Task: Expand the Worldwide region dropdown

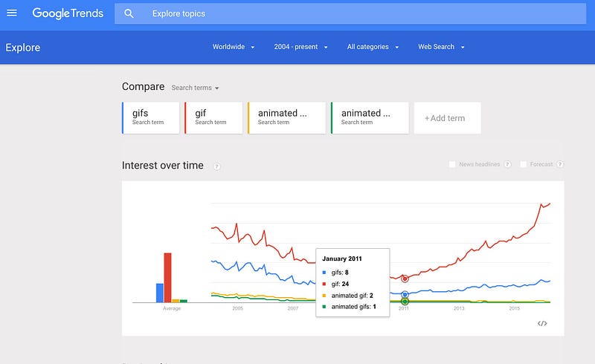Action: (x=234, y=47)
